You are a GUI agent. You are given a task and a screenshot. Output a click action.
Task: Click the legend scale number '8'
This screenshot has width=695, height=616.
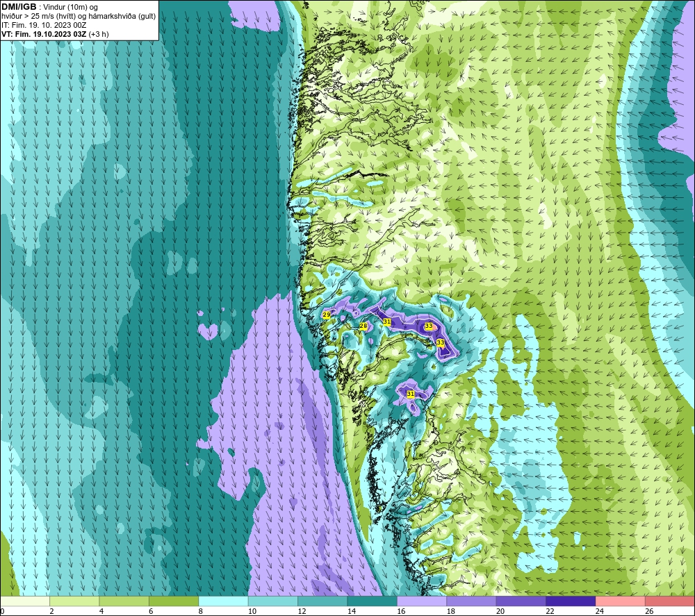(201, 611)
